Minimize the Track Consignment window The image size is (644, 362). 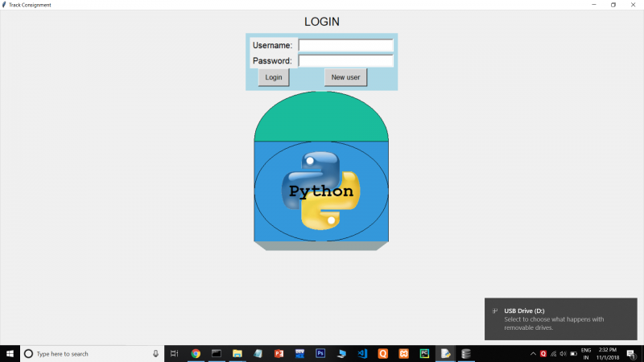click(594, 5)
